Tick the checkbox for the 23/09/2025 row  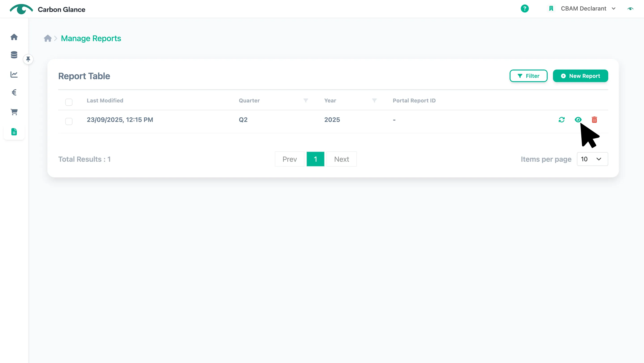click(69, 121)
